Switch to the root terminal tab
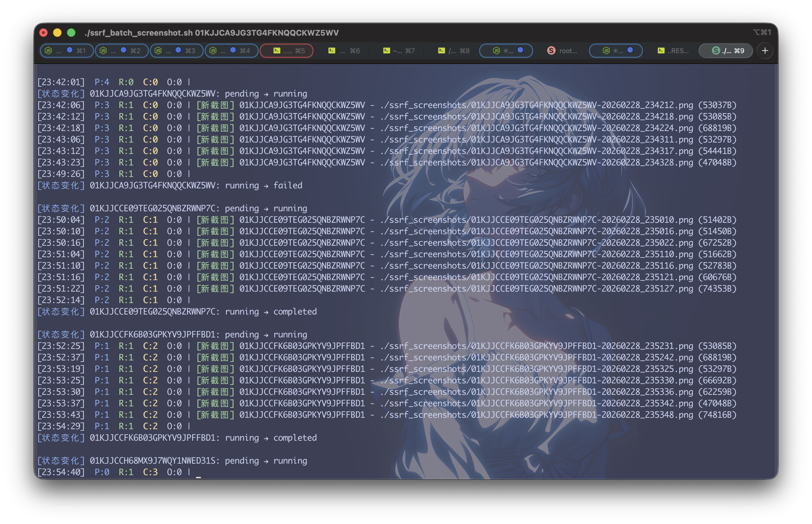 (x=563, y=51)
